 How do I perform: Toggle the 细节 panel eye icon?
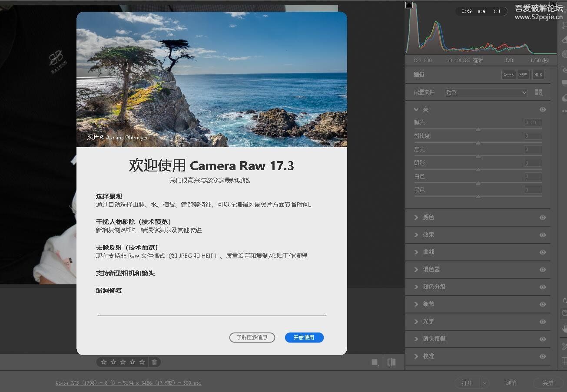[x=543, y=304]
